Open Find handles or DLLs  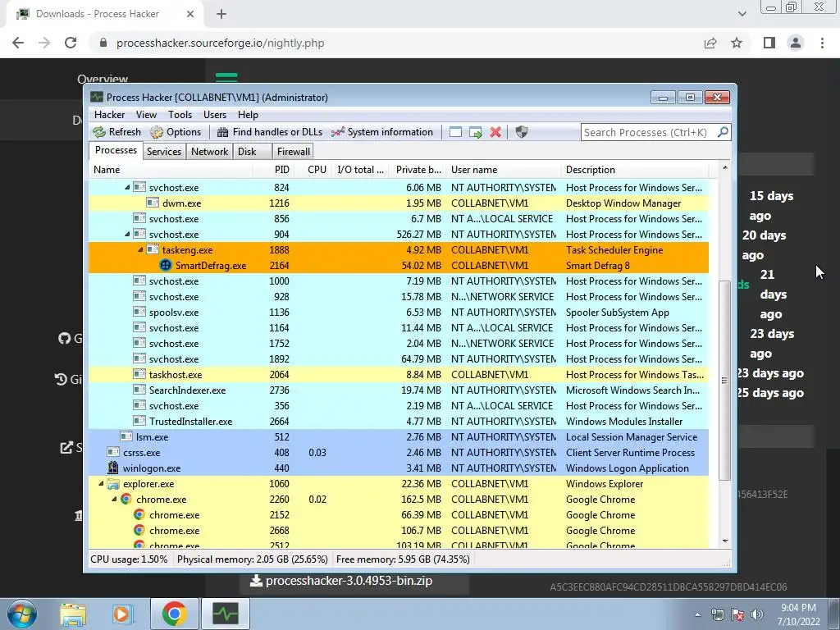(x=269, y=132)
